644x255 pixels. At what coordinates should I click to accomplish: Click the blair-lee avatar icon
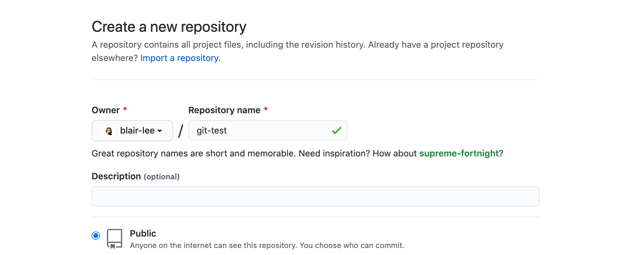[x=109, y=131]
